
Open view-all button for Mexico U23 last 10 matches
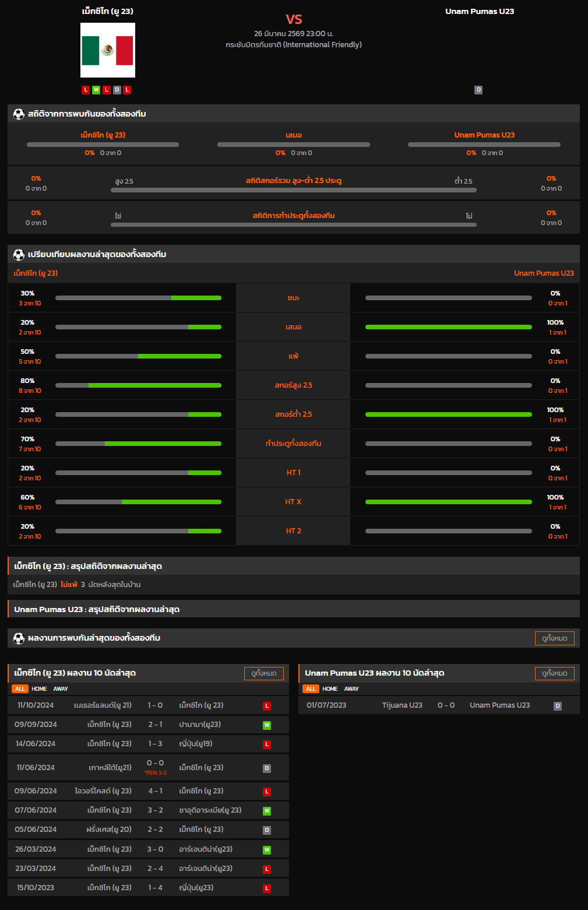click(x=263, y=673)
